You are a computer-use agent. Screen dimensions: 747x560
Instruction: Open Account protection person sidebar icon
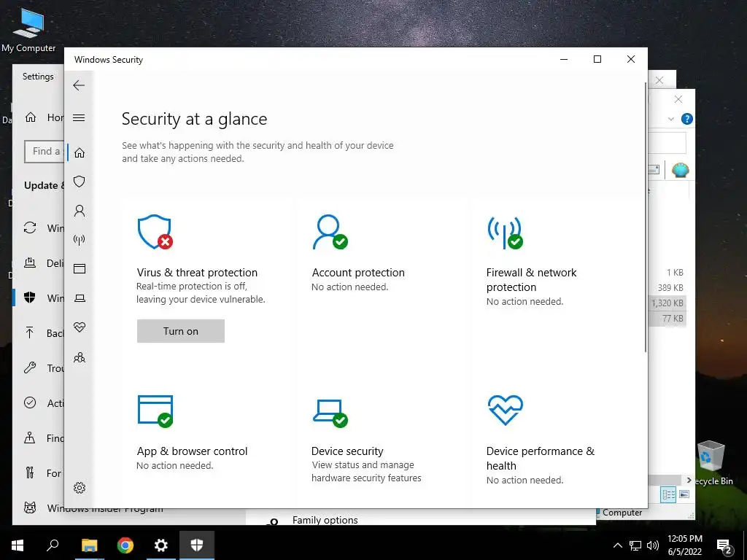click(80, 211)
